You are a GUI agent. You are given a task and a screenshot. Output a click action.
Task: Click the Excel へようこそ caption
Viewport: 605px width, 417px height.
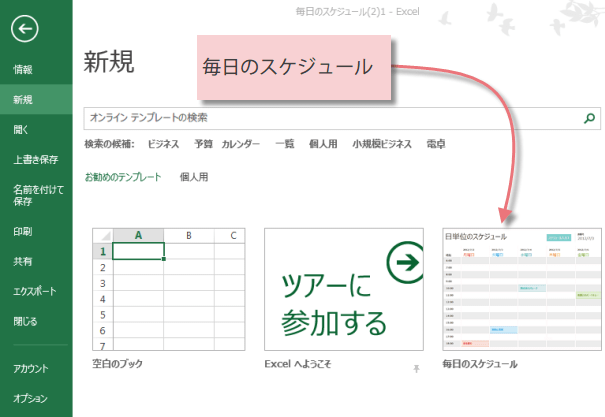(298, 364)
